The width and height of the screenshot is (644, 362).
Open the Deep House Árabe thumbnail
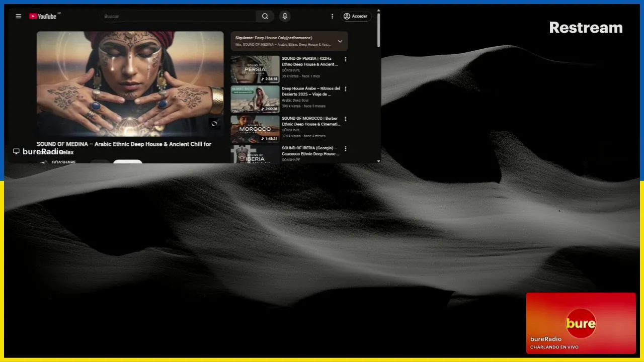point(255,99)
